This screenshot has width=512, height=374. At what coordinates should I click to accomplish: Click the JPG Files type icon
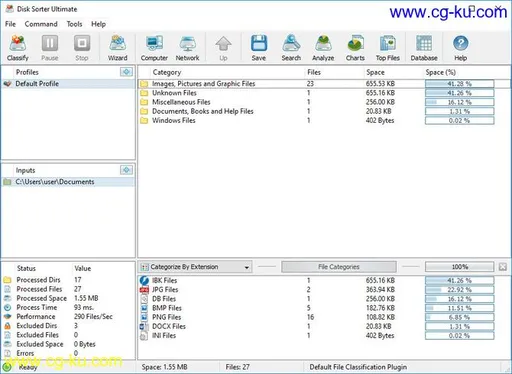[x=144, y=290]
